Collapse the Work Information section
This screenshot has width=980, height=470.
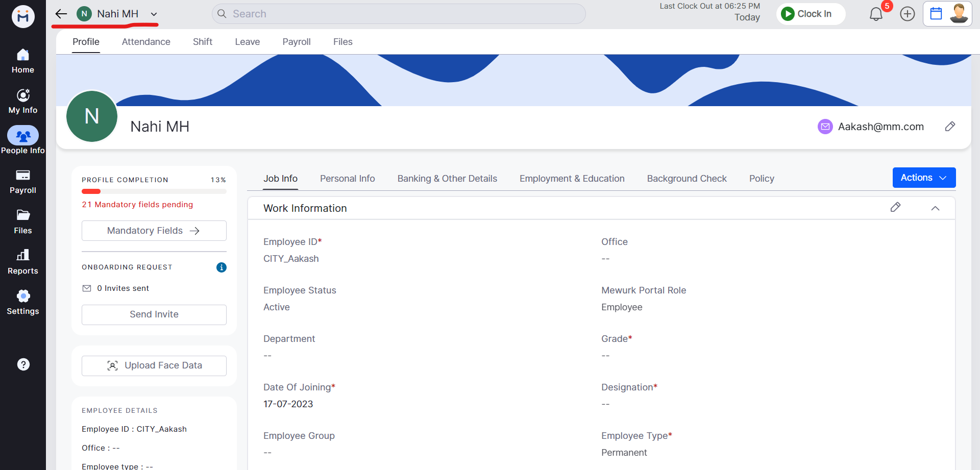(935, 208)
